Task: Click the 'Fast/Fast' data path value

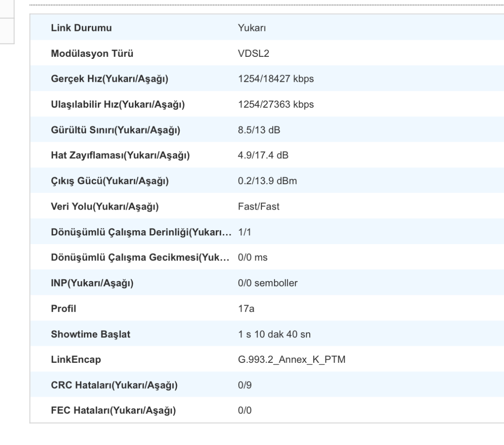Action: [258, 207]
